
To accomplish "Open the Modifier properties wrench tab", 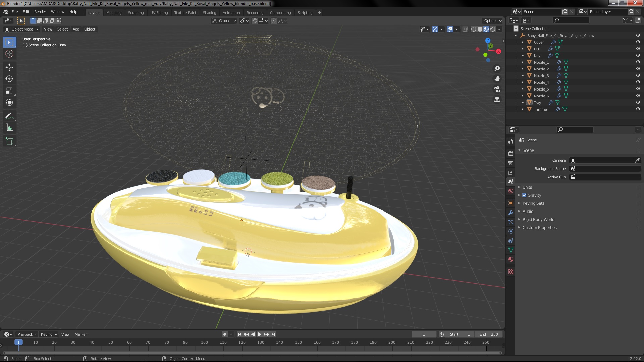I will click(511, 213).
